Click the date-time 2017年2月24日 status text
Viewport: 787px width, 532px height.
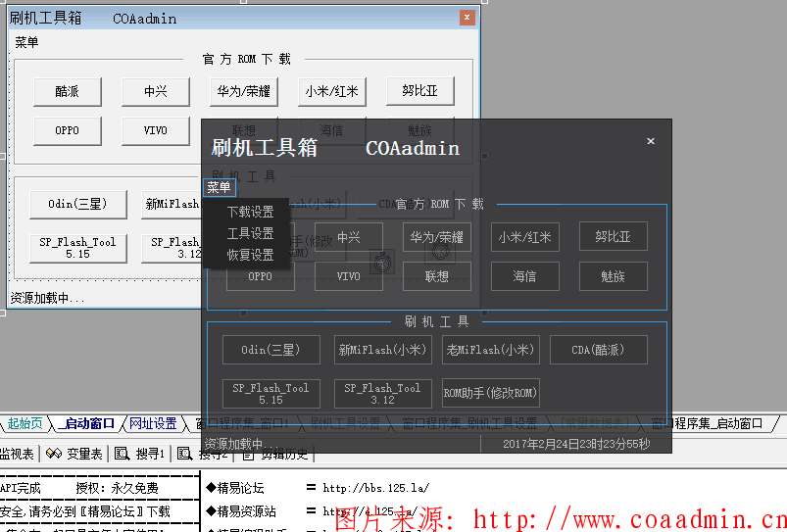pyautogui.click(x=576, y=444)
